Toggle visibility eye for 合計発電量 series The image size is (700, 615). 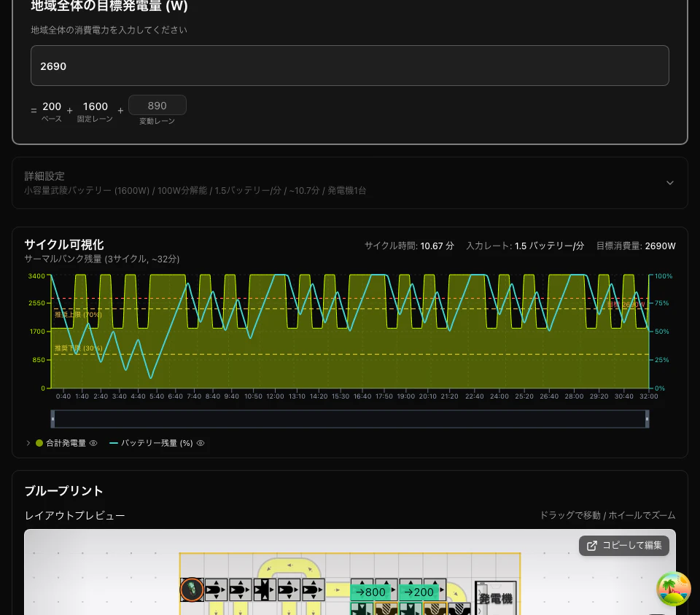93,443
